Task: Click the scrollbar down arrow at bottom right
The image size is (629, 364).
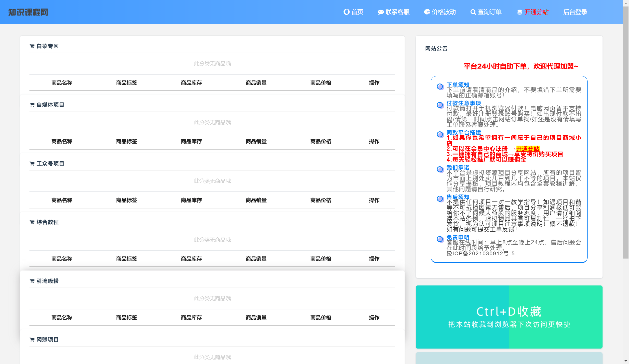Action: pyautogui.click(x=626, y=361)
